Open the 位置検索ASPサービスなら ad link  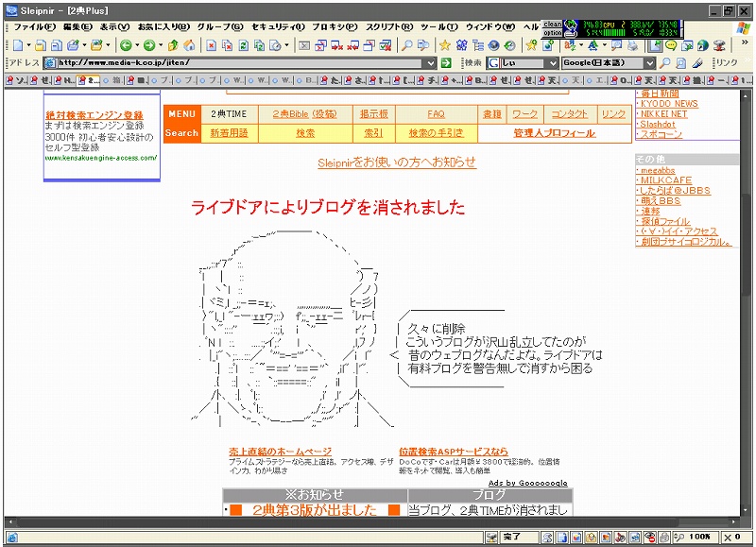(x=454, y=452)
